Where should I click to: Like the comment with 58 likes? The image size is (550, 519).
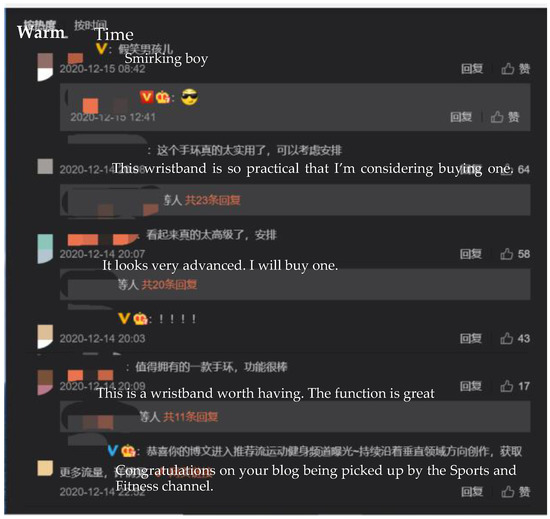point(515,254)
